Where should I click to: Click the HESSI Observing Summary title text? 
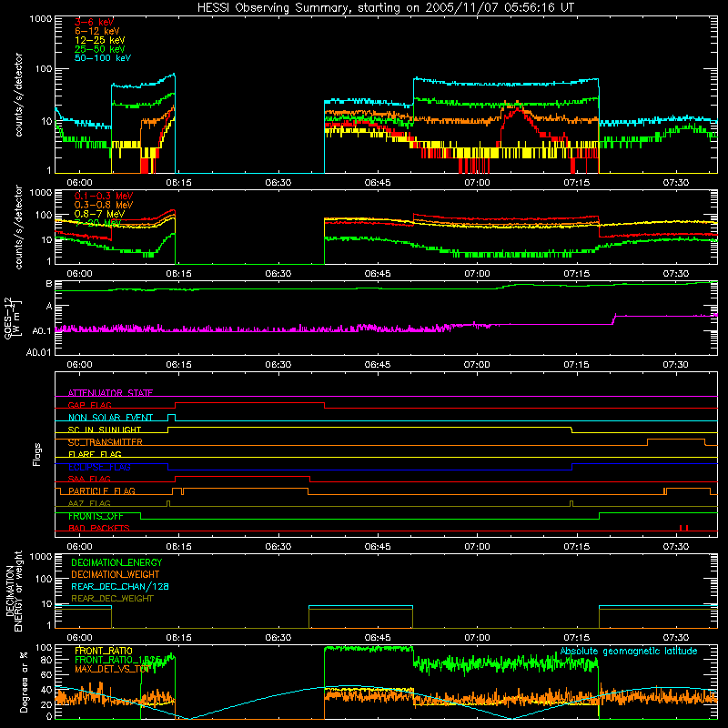coord(385,8)
